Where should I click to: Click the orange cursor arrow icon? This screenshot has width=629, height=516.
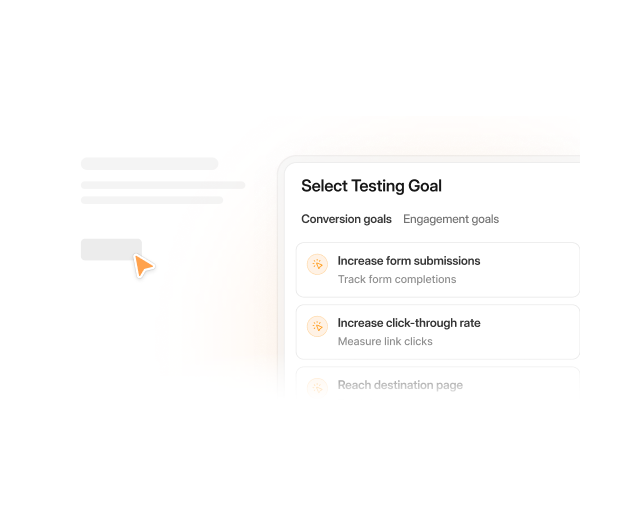point(144,265)
